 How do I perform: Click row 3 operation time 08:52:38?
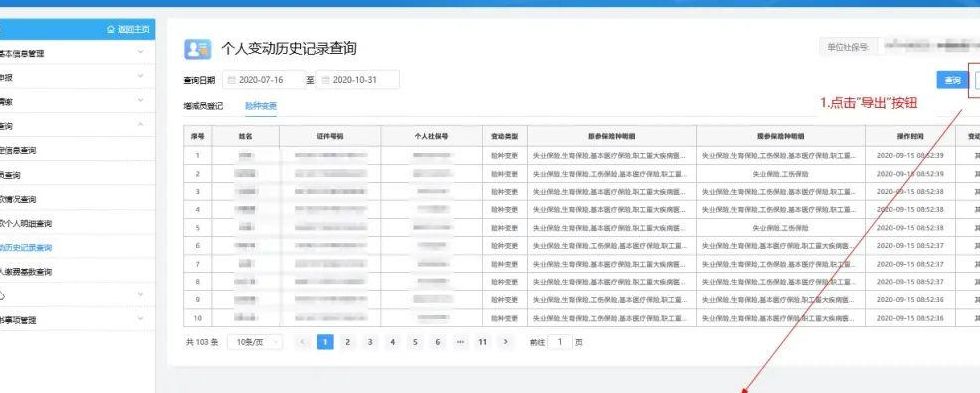pos(910,192)
